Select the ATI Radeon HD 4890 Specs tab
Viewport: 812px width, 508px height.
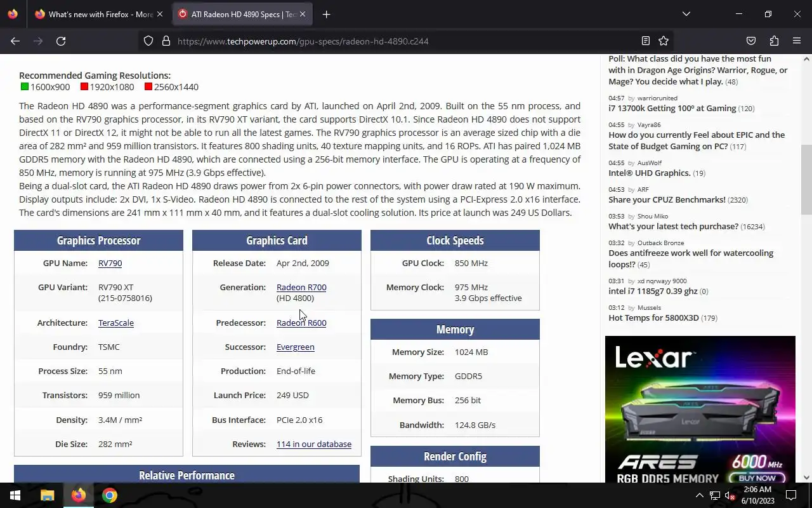[242, 14]
